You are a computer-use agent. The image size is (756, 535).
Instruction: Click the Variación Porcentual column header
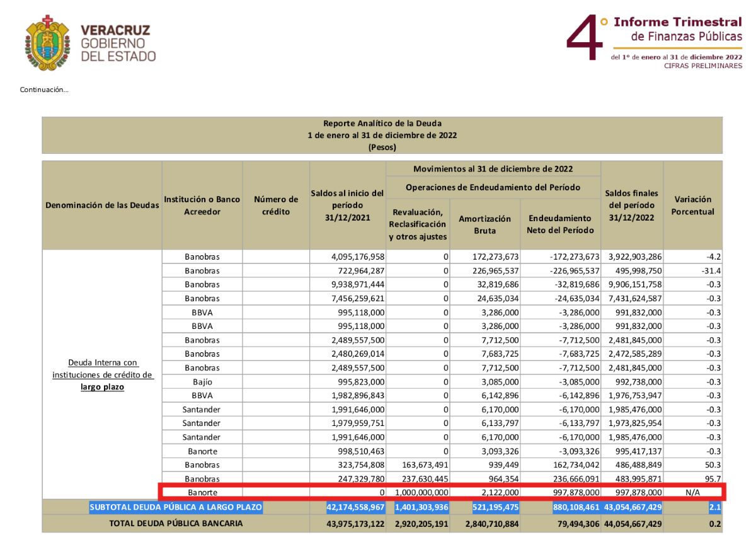point(692,205)
